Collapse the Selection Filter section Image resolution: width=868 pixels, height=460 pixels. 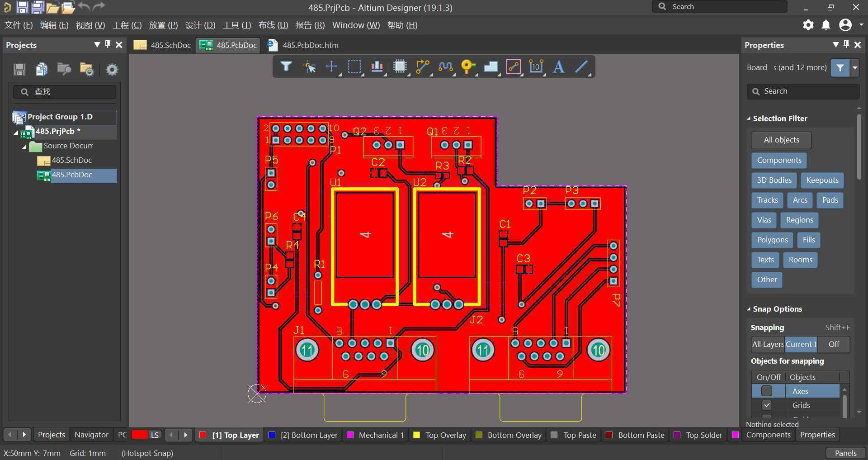click(x=749, y=119)
